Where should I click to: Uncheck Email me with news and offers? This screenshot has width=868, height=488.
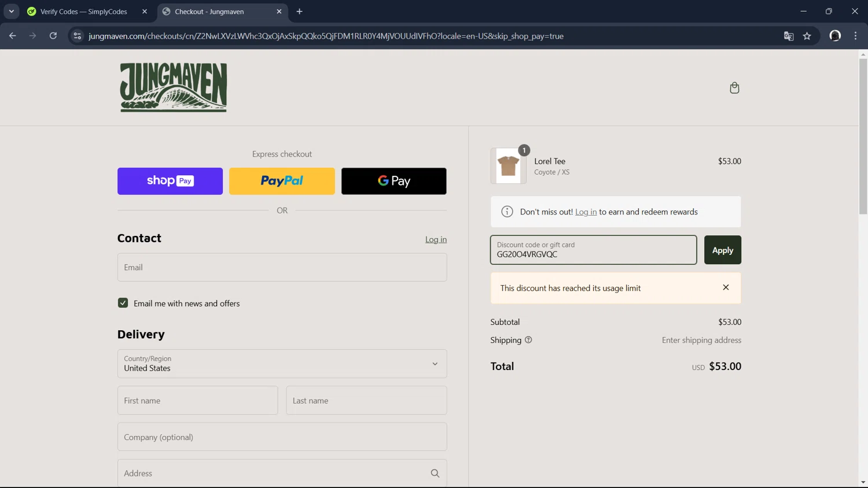(x=123, y=303)
